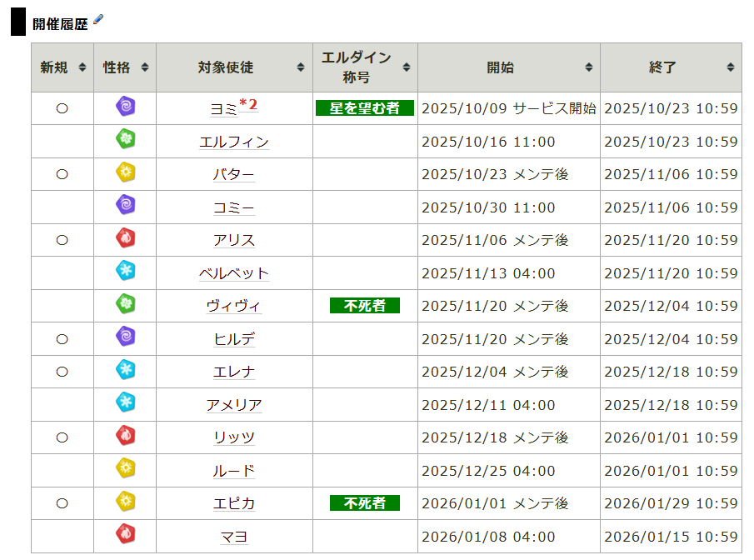Image resolution: width=754 pixels, height=560 pixels.
Task: Click the green personality icon in ヴィヴィ row
Action: pyautogui.click(x=125, y=305)
